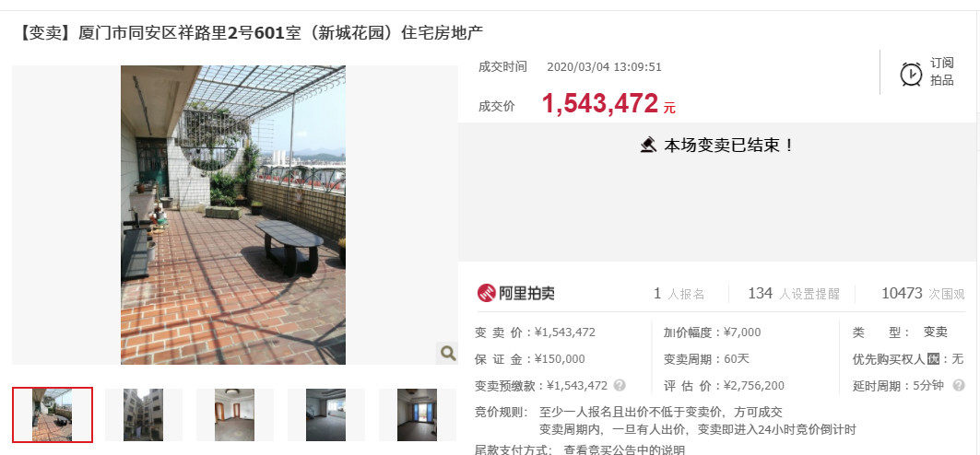
Task: Click the gavel icon in ended banner
Action: [x=649, y=146]
